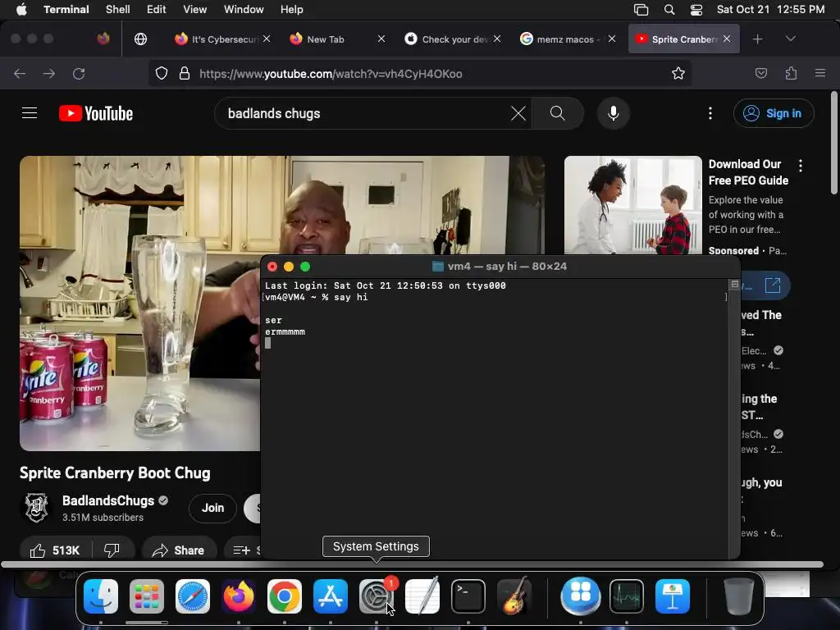Open YouTube settings three-dot menu
This screenshot has height=630, width=840.
point(710,113)
